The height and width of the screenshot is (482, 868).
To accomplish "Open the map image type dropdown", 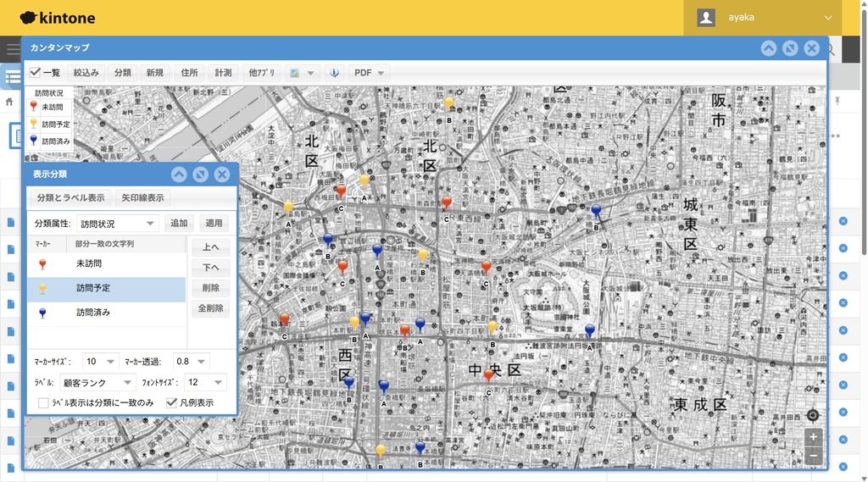I will click(303, 73).
